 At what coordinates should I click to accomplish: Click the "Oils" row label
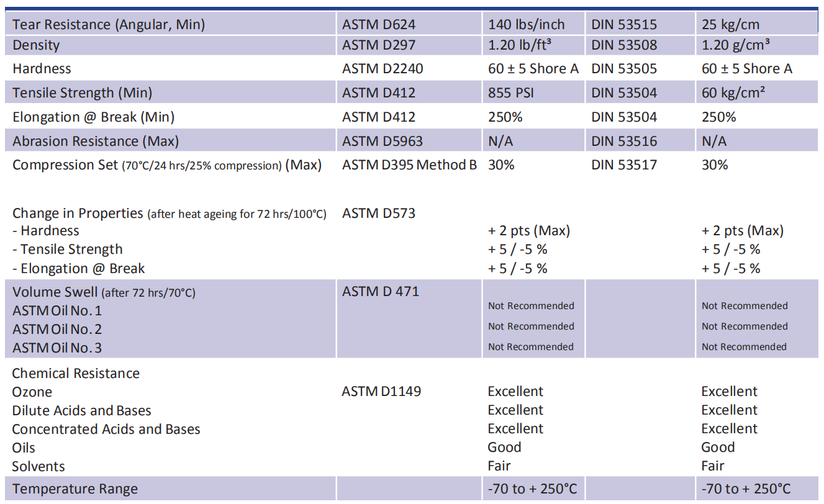tap(24, 448)
